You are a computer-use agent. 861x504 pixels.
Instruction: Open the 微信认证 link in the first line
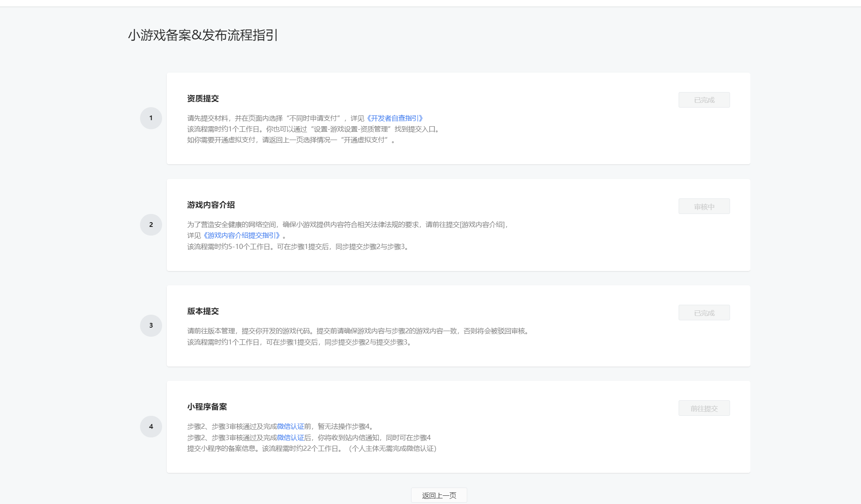click(x=290, y=427)
